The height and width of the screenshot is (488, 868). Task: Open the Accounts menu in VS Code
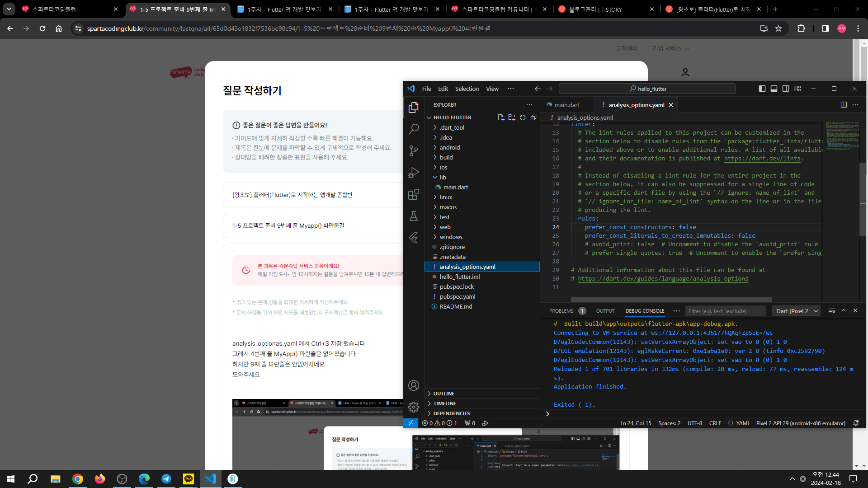pos(413,385)
